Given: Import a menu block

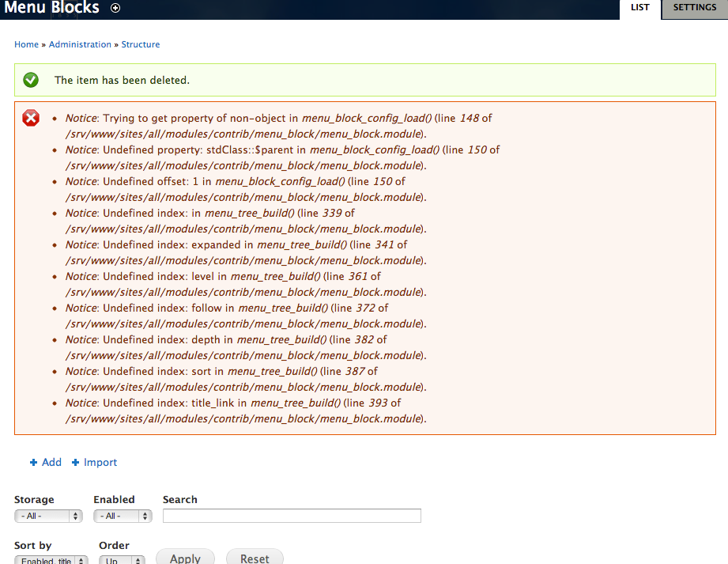Looking at the screenshot, I should coord(99,462).
